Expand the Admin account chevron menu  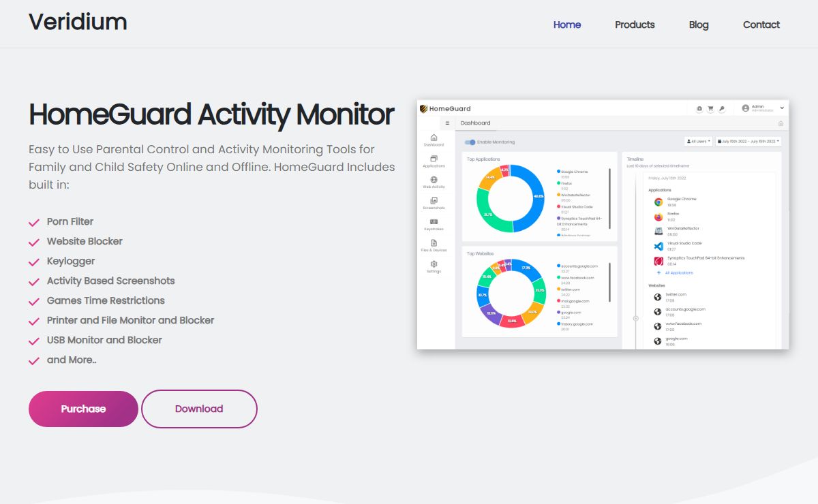click(782, 108)
